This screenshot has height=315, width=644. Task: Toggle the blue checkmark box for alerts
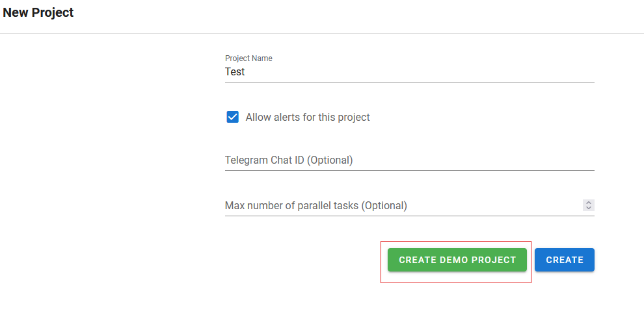[x=232, y=117]
